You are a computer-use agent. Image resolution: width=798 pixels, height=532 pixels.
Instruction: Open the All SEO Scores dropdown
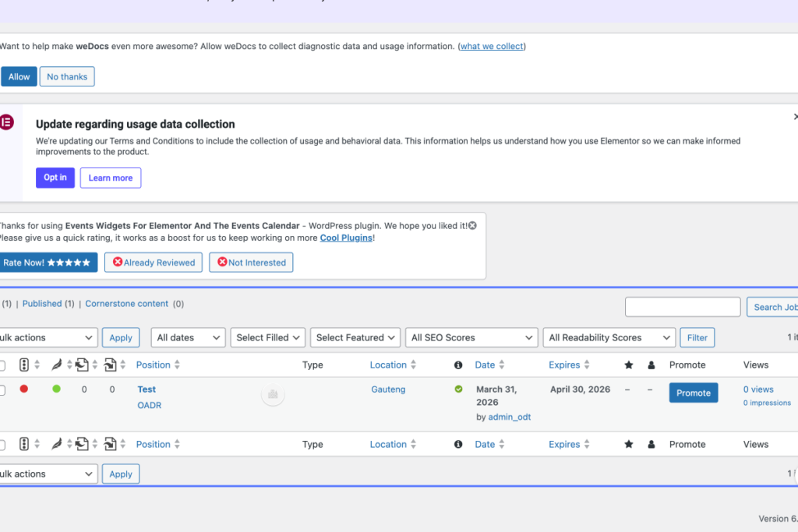471,338
